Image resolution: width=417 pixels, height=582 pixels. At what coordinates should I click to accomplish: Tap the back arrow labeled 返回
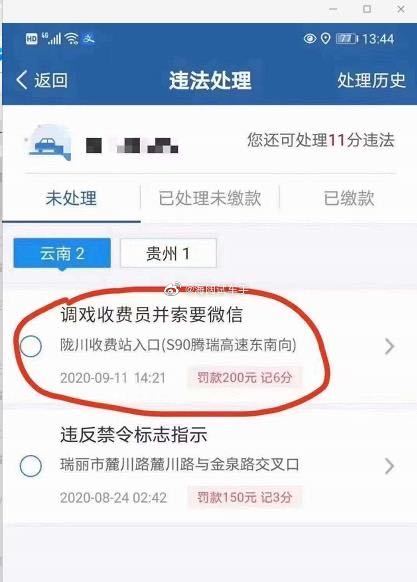42,80
